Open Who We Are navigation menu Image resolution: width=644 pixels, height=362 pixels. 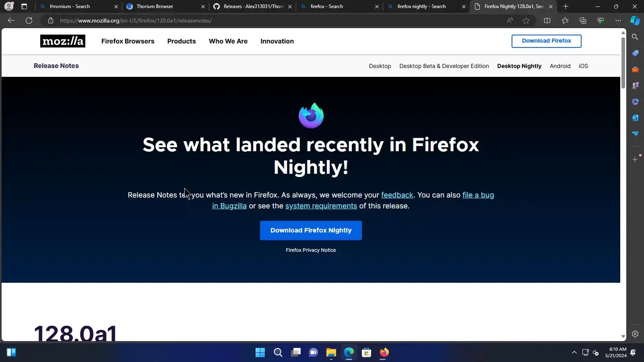[228, 41]
